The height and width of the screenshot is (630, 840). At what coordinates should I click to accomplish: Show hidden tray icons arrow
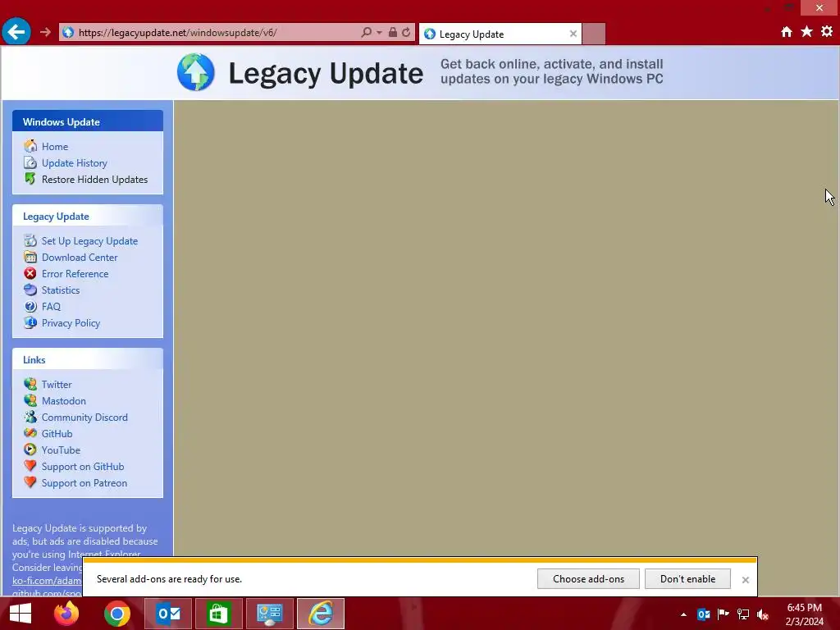tap(683, 614)
